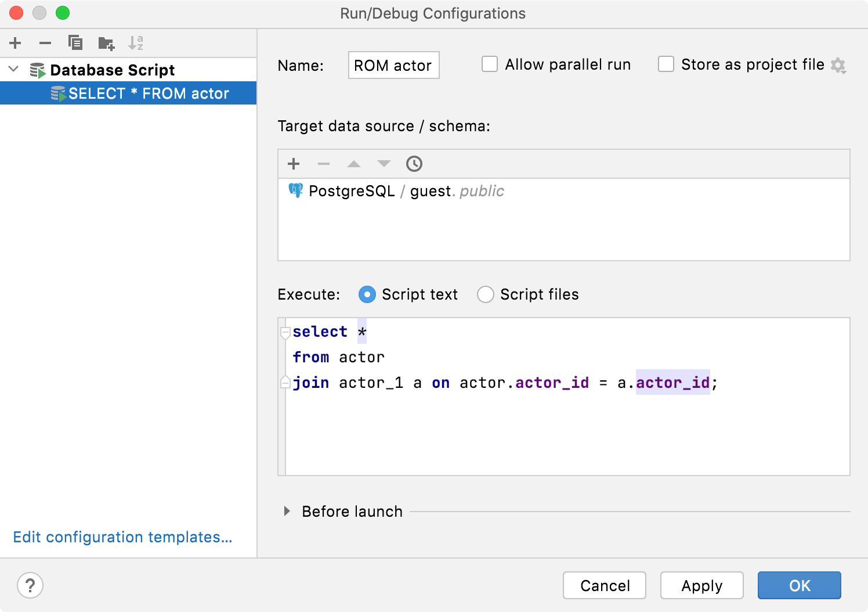The width and height of the screenshot is (868, 612).
Task: Collapse the Database Script group
Action: (13, 69)
